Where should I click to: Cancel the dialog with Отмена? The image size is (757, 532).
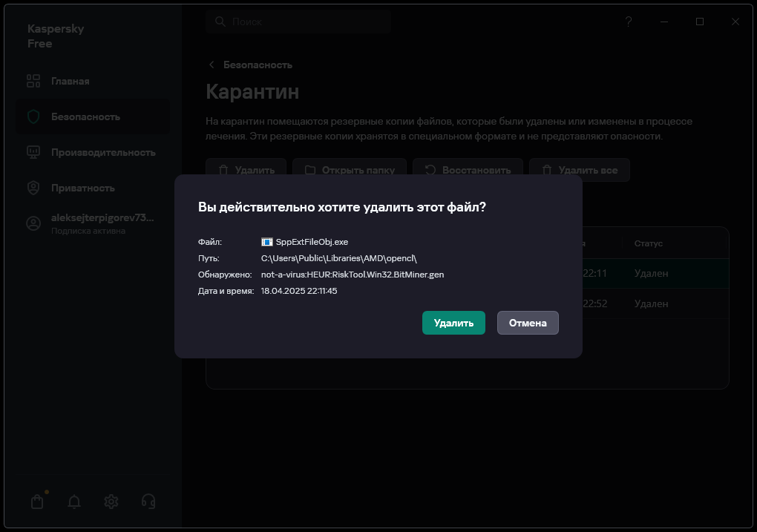coord(528,323)
